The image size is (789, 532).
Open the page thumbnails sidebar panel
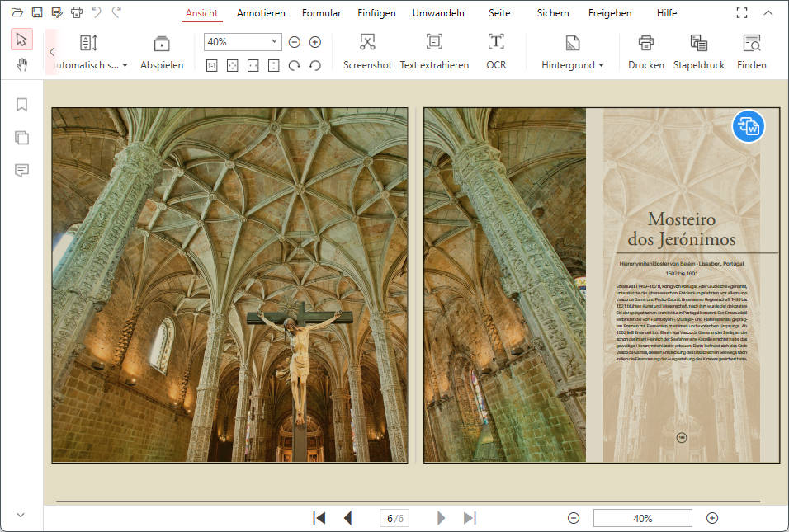click(21, 137)
